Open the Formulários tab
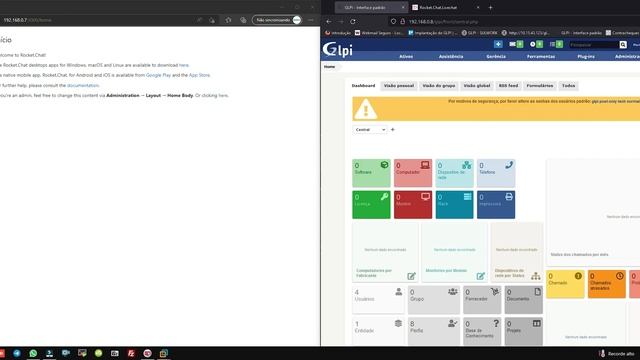The width and height of the screenshot is (640, 360). click(540, 86)
